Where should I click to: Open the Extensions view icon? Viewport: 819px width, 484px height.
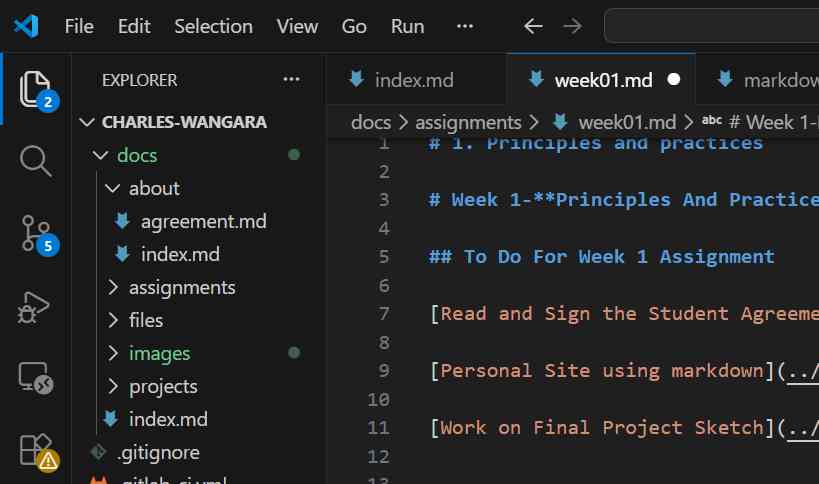[35, 448]
